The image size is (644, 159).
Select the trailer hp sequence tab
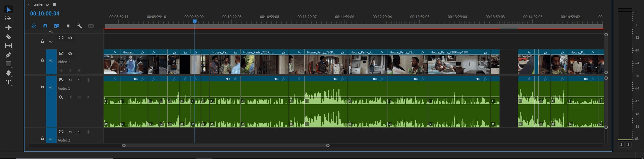pos(41,4)
